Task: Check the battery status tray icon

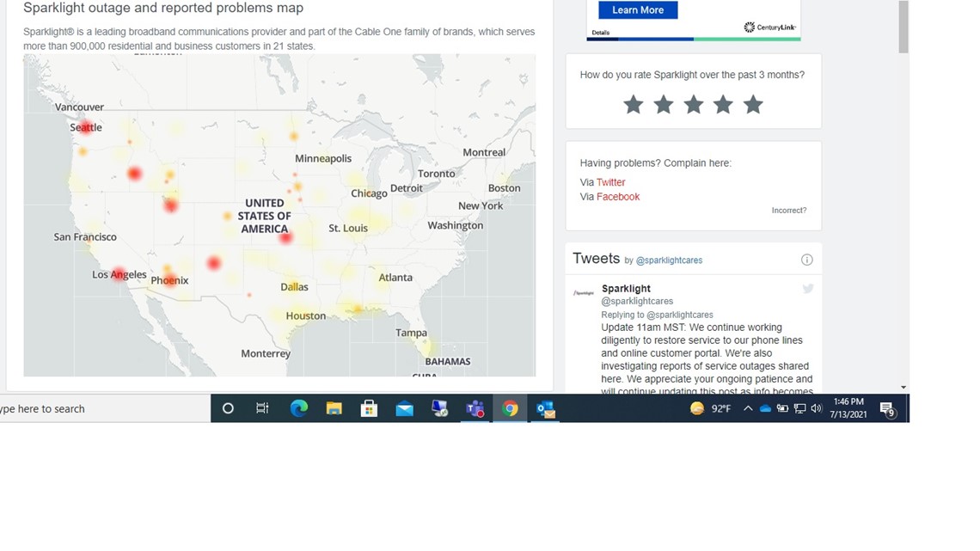Action: tap(782, 408)
